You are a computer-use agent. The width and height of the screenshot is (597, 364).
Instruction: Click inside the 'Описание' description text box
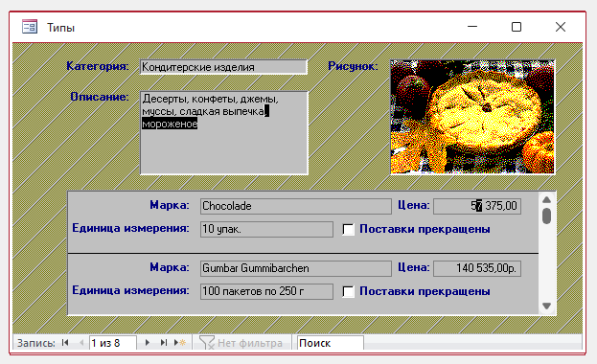point(224,132)
